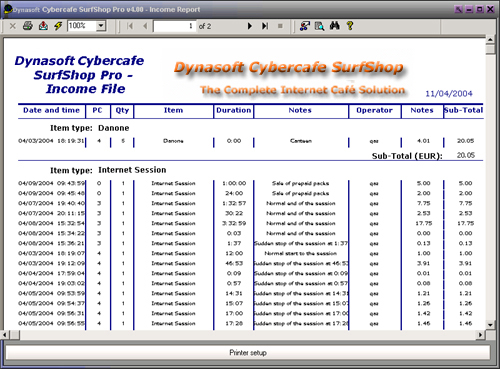Image resolution: width=500 pixels, height=369 pixels.
Task: Click the duration value 1:00:00
Action: tap(234, 183)
